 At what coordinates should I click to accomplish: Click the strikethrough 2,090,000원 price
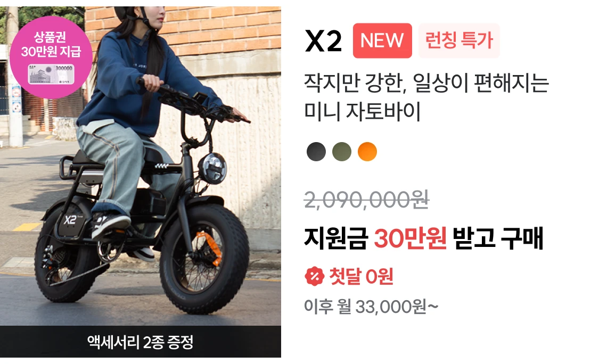[366, 200]
